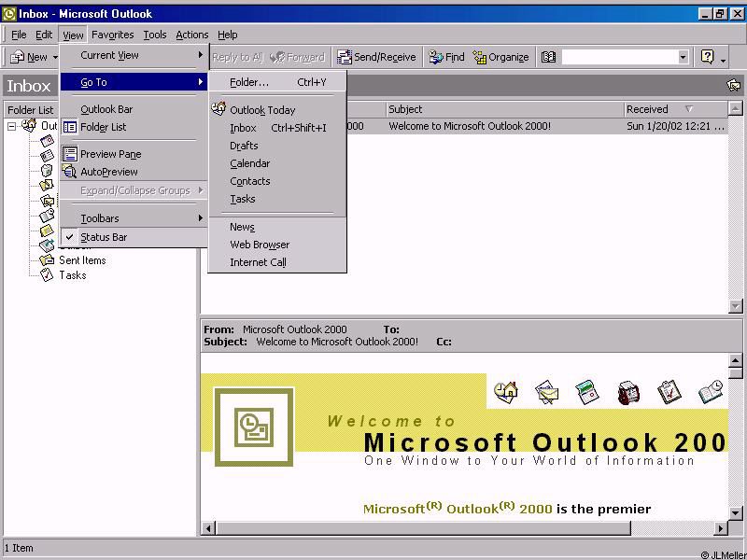Click the Microsoft Outlook Help icon
This screenshot has height=560, width=747.
[x=708, y=57]
